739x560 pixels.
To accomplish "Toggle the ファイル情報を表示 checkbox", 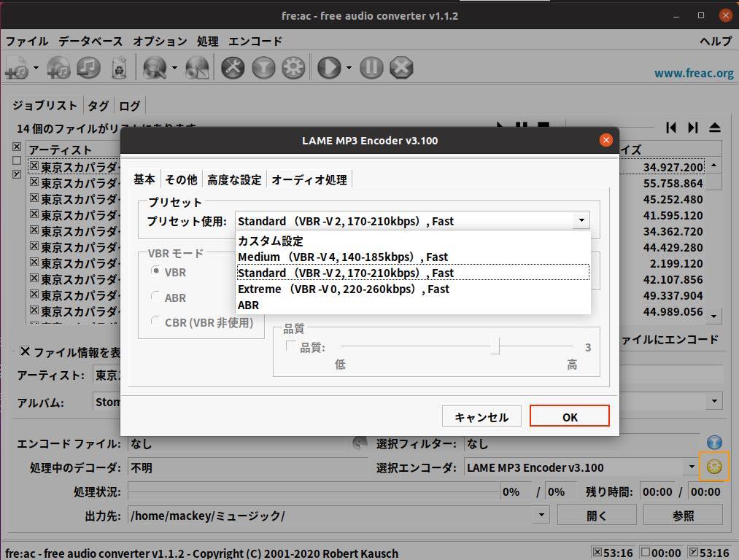I will pos(25,351).
